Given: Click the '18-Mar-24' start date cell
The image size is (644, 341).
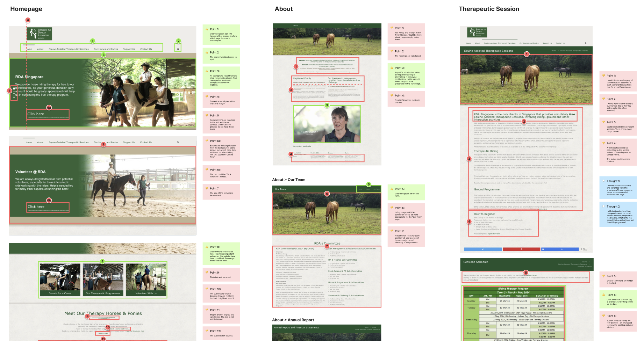Looking at the screenshot, I should tap(505, 301).
